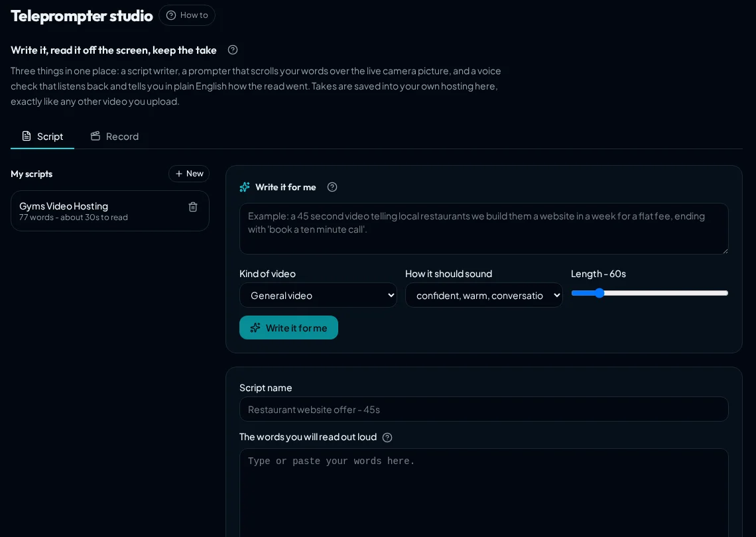756x537 pixels.
Task: Click the 'My scripts' heading
Action: (x=31, y=174)
